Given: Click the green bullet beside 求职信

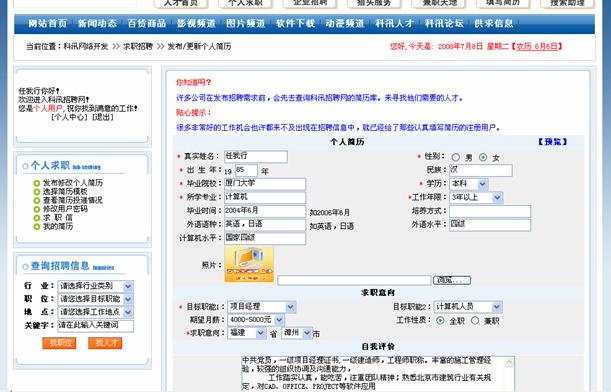Looking at the screenshot, I should (37, 218).
